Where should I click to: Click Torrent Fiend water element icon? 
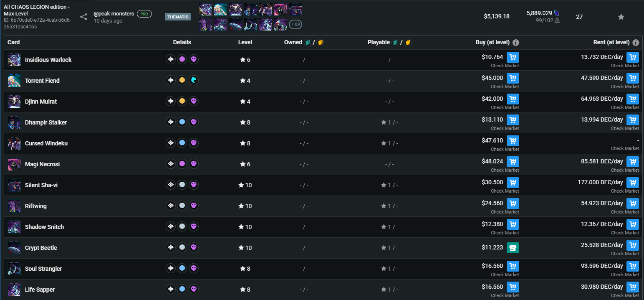pos(193,80)
